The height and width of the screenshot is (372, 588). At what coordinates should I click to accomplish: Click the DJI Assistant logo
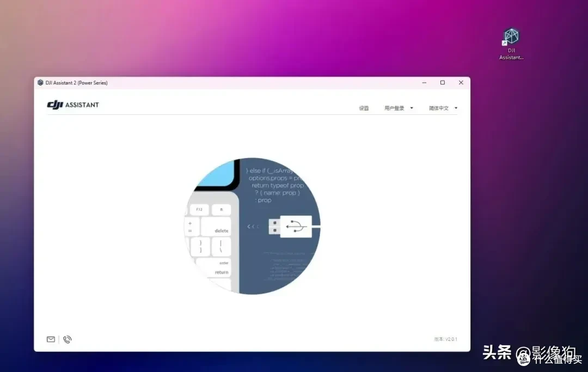[x=73, y=105]
